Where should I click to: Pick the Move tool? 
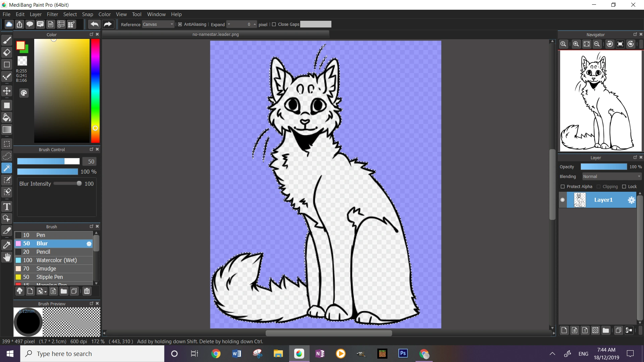7,91
